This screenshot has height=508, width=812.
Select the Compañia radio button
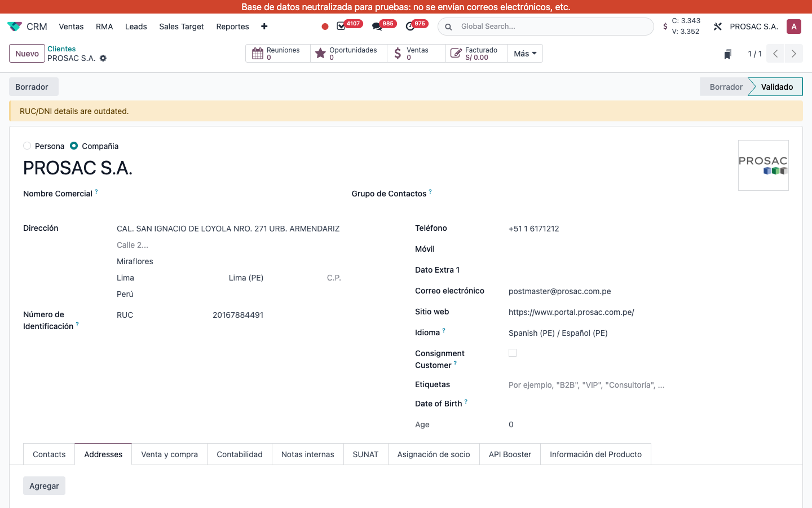(74, 146)
